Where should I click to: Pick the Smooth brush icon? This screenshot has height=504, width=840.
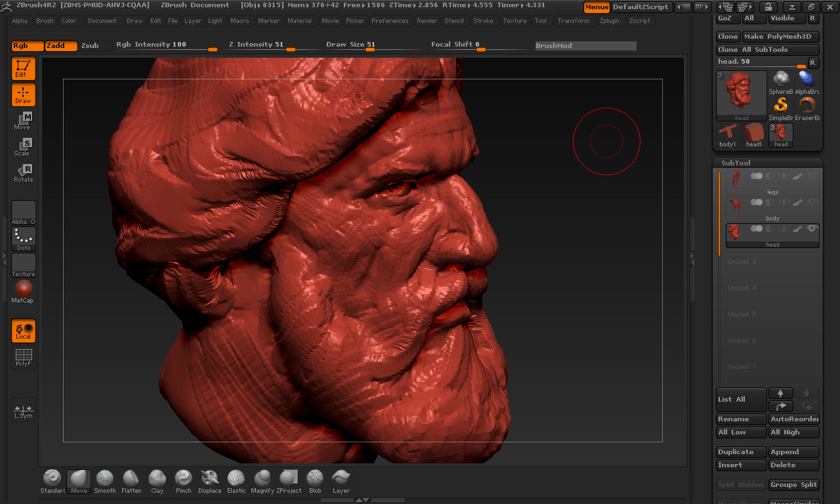tap(104, 479)
